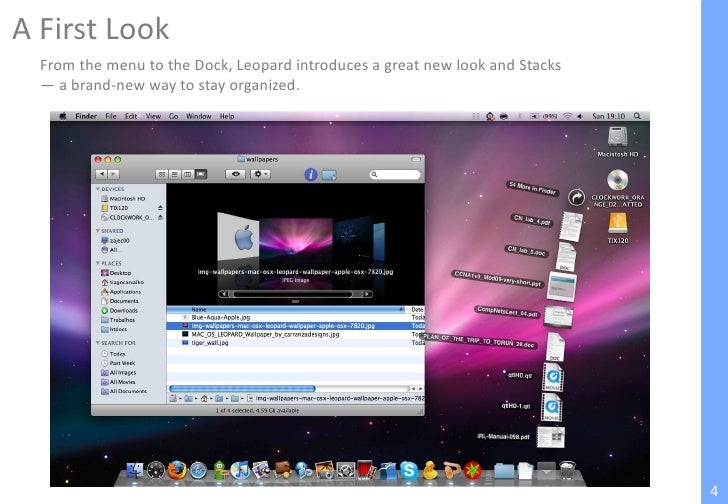Open CLOCKWORK_ORANGE disc icon on desktop

618,180
